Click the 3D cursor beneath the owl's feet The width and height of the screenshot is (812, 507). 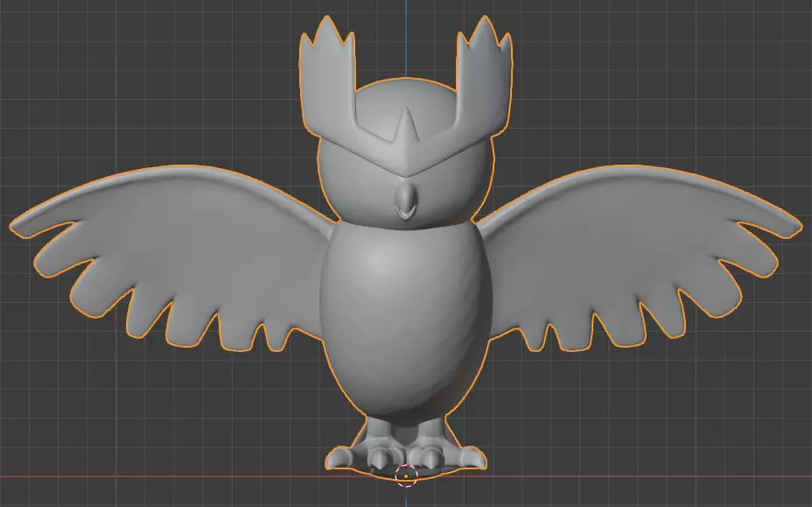[x=406, y=475]
